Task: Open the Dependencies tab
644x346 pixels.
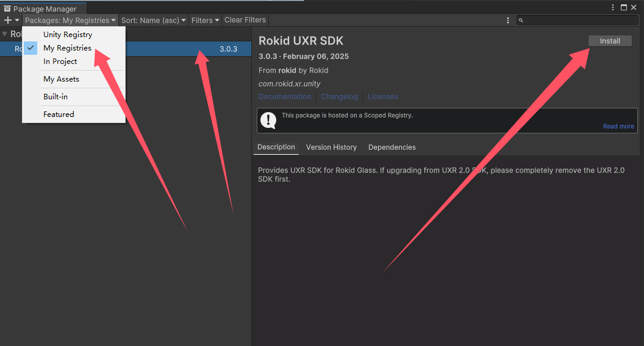Action: pos(392,147)
